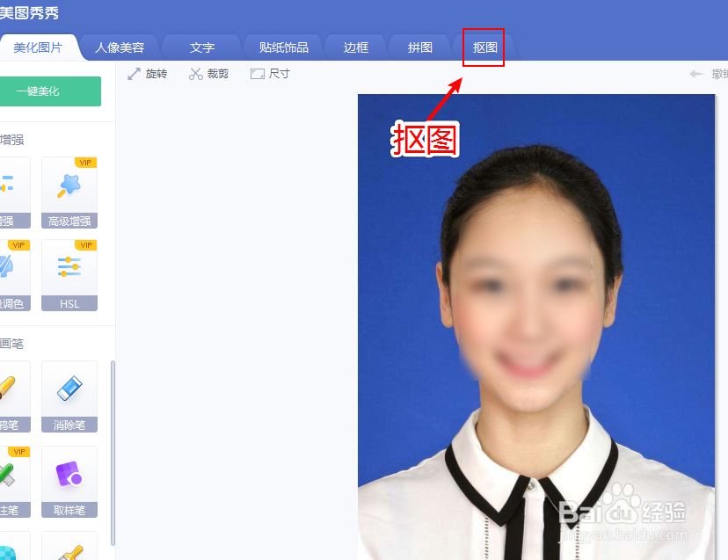
Task: Switch to the 抠图 cutout tab
Action: [483, 48]
